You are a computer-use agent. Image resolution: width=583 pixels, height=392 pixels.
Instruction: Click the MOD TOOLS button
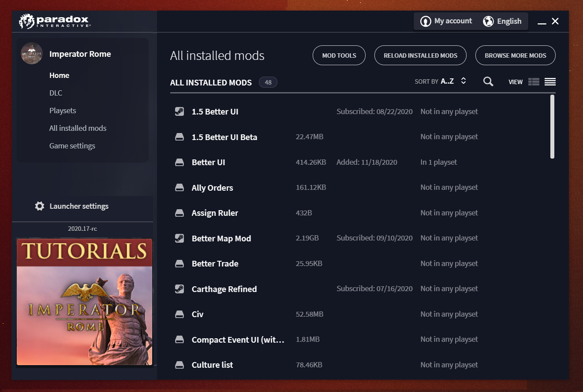pyautogui.click(x=339, y=55)
